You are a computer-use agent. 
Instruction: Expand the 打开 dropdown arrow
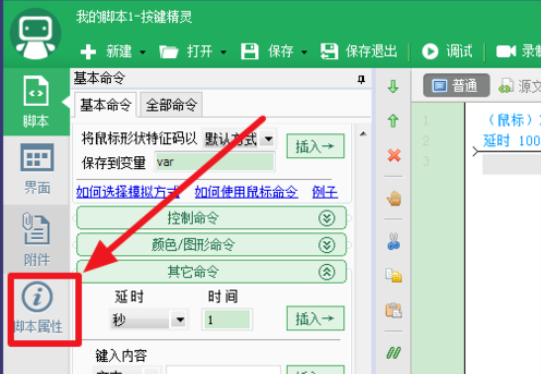[x=224, y=52]
